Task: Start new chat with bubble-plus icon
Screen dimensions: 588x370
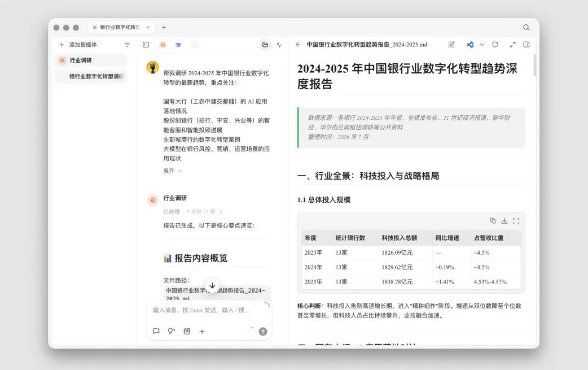Action: pyautogui.click(x=156, y=331)
